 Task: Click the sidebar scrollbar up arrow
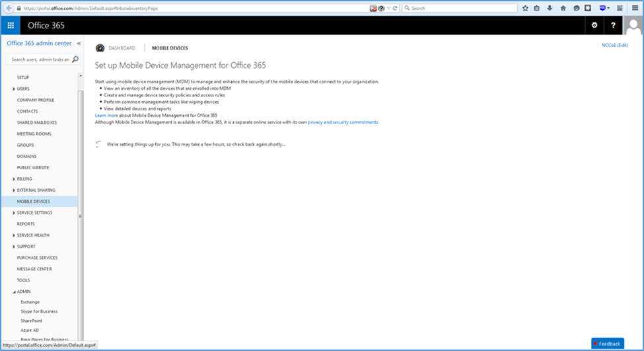coord(81,75)
